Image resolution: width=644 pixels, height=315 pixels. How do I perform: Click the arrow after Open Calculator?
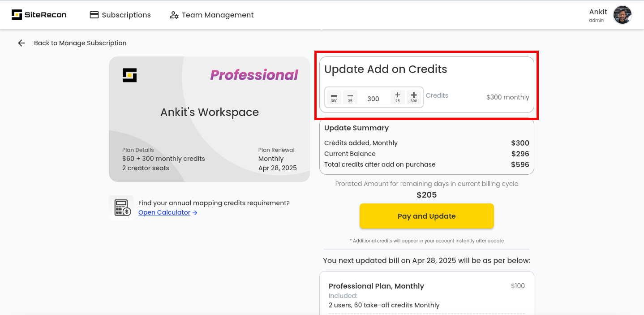[x=195, y=213]
